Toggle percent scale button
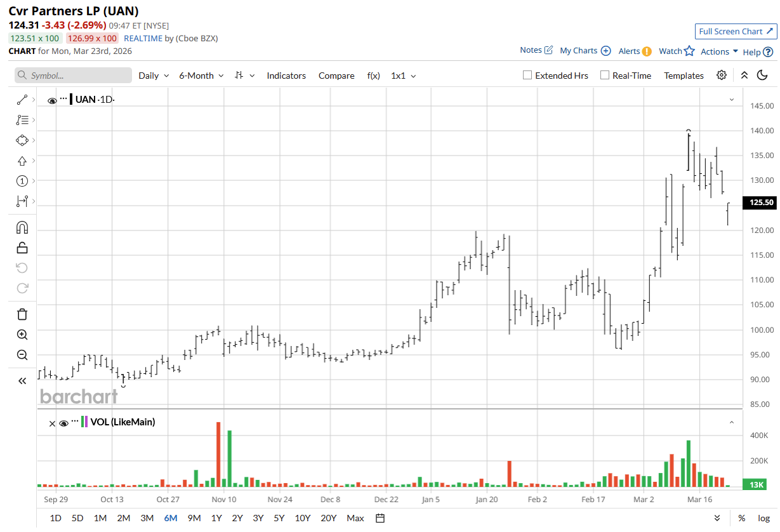Viewport: 780px width, 532px height. 741,518
